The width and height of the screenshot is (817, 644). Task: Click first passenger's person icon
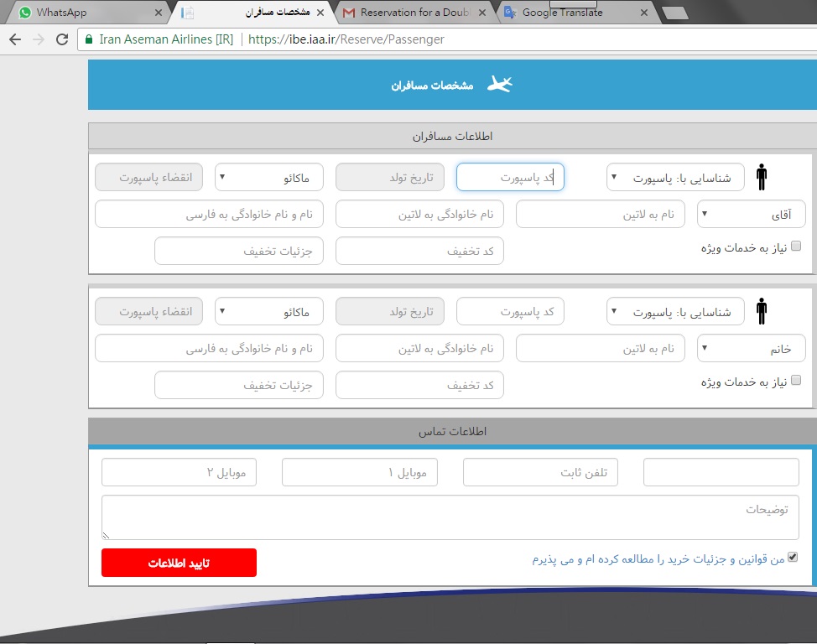pyautogui.click(x=762, y=177)
